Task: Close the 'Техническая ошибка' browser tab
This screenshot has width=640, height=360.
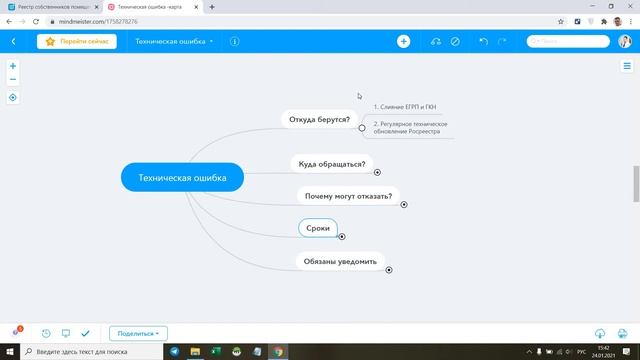Action: 196,7
